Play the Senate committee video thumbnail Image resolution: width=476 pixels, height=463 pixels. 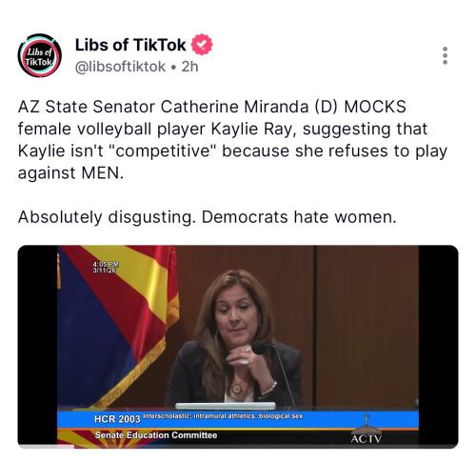(x=238, y=347)
